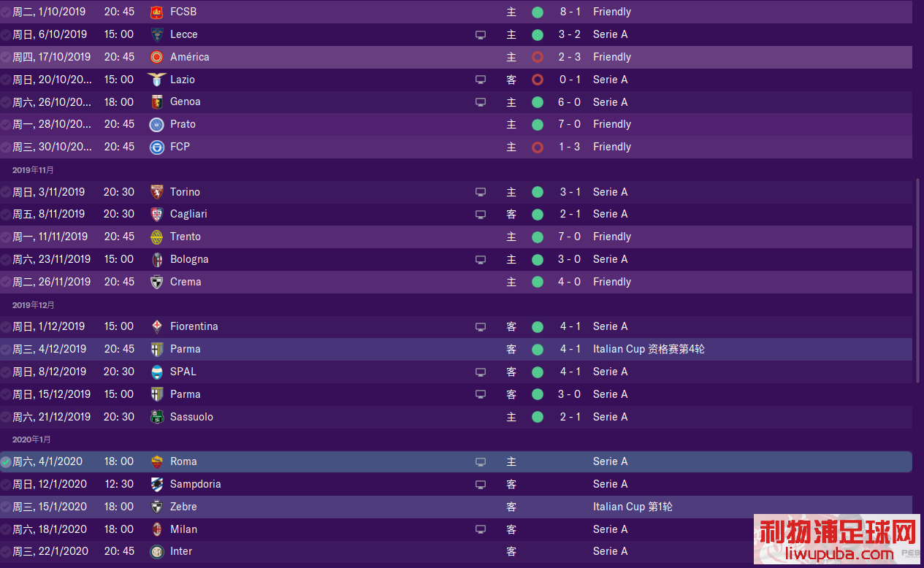Select the Inter club badge
This screenshot has width=924, height=568.
tap(156, 551)
